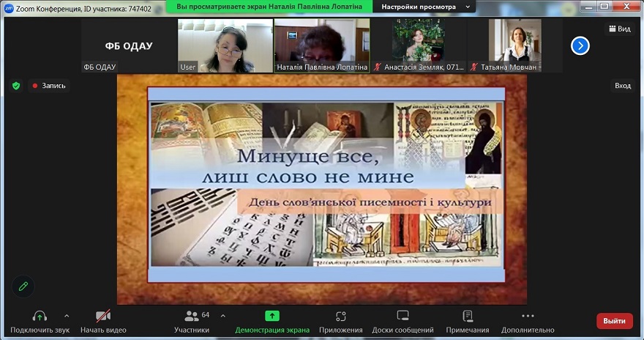Open the Вид layout menu
This screenshot has height=340, width=644.
618,29
